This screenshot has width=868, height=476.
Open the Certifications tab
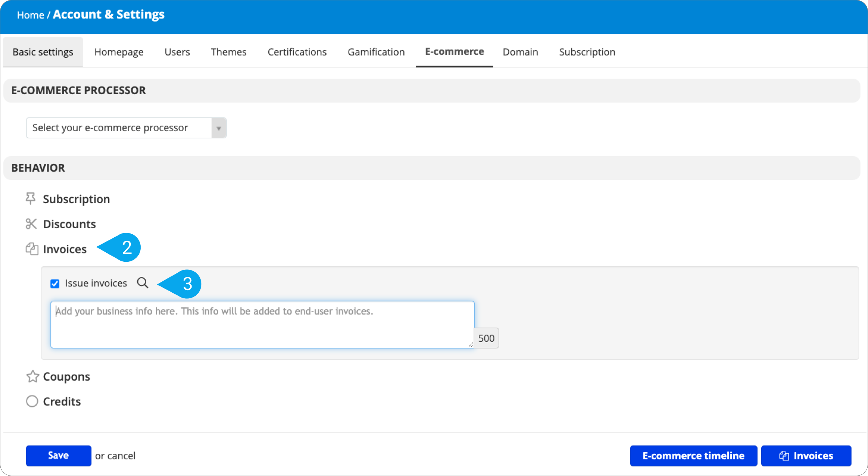click(297, 52)
